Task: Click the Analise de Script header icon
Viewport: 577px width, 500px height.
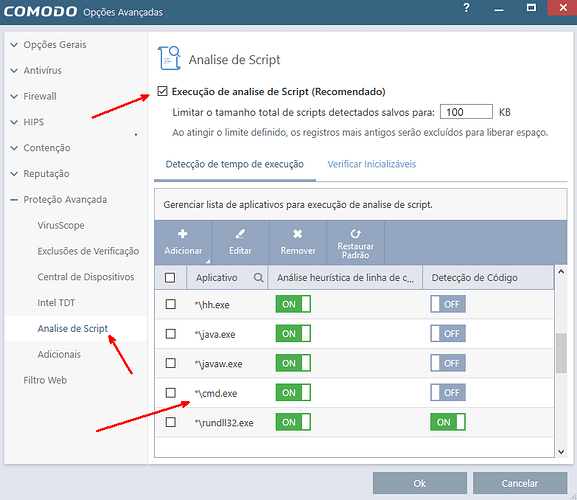Action: pyautogui.click(x=169, y=58)
